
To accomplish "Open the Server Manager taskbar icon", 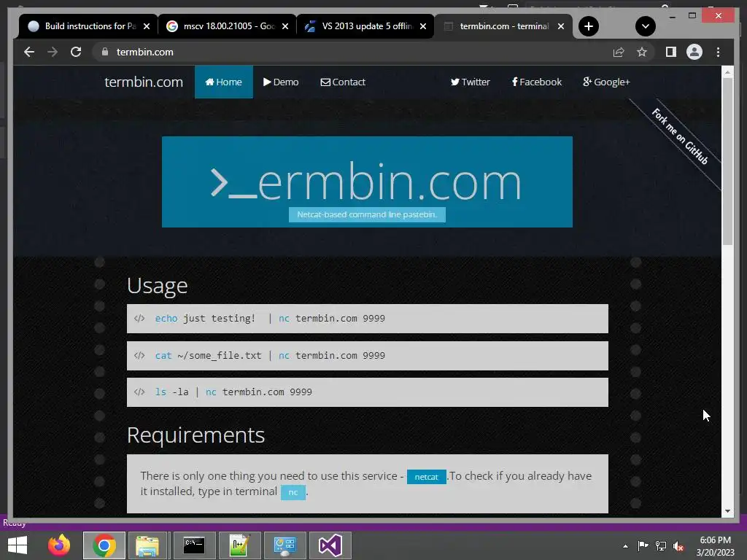I will (285, 545).
